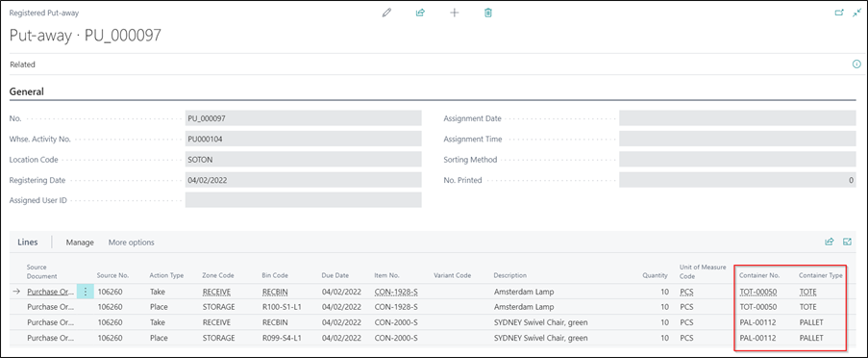The image size is (868, 358).
Task: Click the Variant Code column header
Action: [453, 275]
